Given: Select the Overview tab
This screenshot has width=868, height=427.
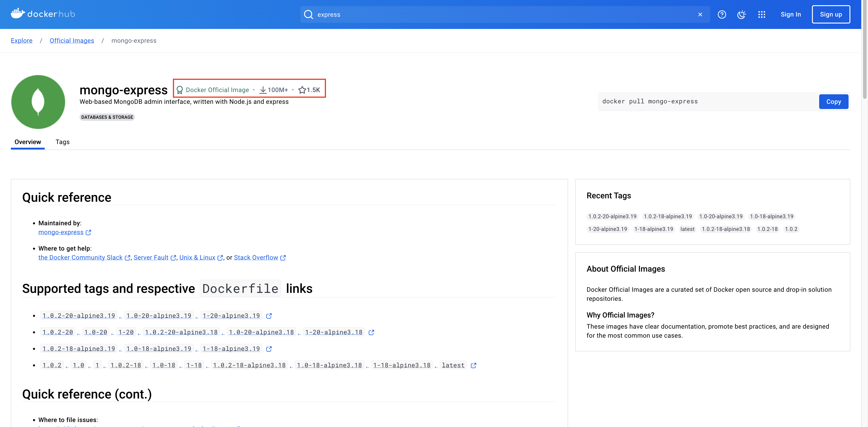Looking at the screenshot, I should [x=28, y=142].
